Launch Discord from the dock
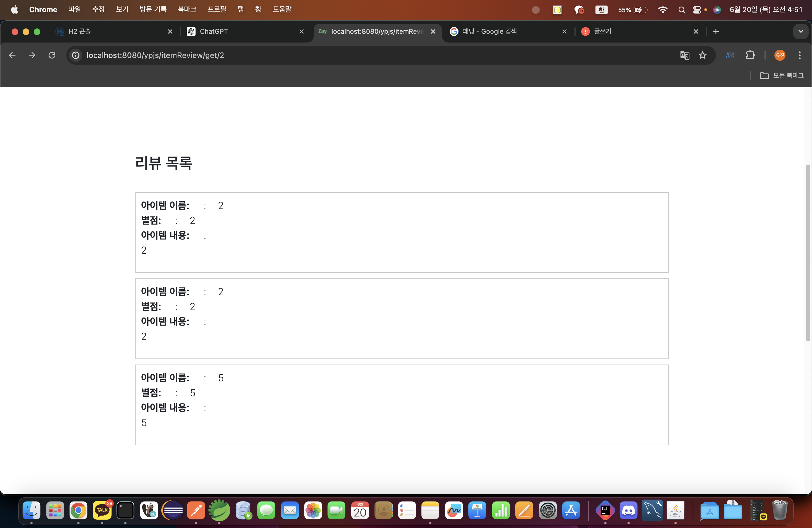 point(628,510)
